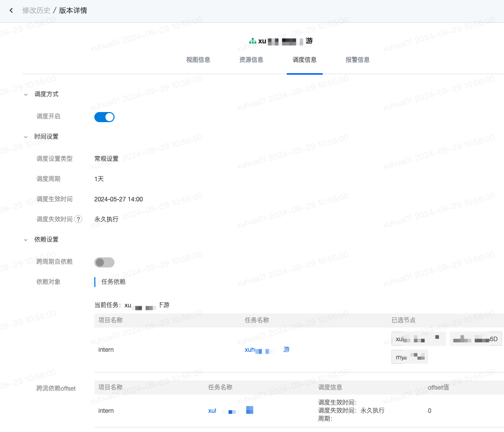
Task: Open the task link in offset table
Action: tap(231, 410)
